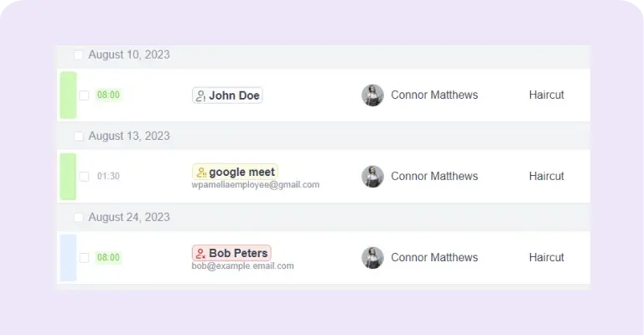Screen dimensions: 644x335
Task: Tick the checkbox for Bob Peters' appointment
Action: [84, 257]
